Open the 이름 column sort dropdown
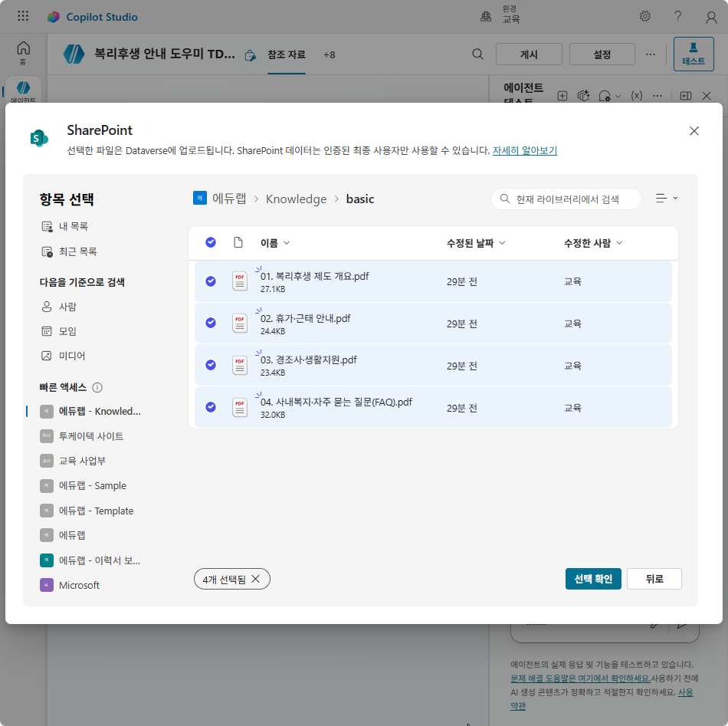Screen dimensions: 728x726 coord(275,243)
